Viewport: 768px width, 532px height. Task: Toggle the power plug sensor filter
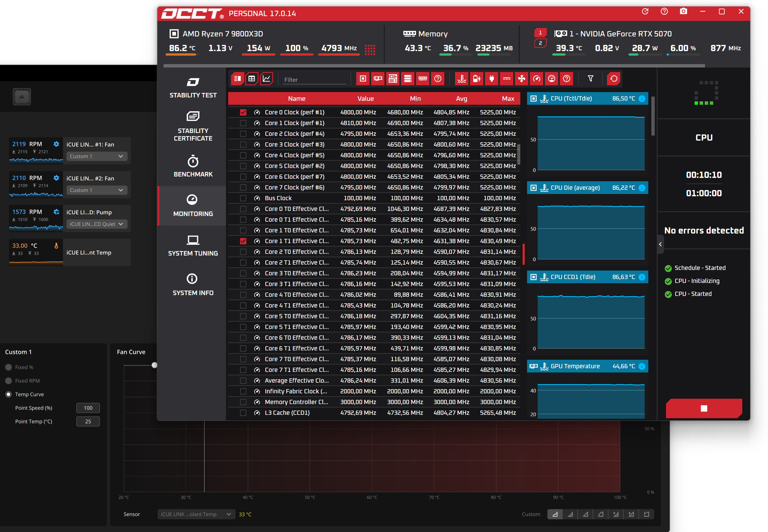[x=492, y=79]
